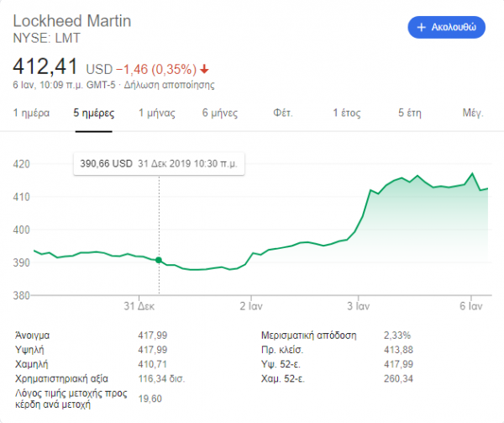Click the 116,34 δισ. market cap value

[x=161, y=378]
